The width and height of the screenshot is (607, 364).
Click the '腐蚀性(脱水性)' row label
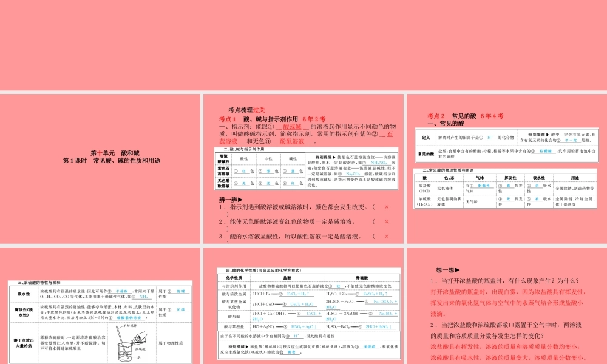click(x=23, y=312)
